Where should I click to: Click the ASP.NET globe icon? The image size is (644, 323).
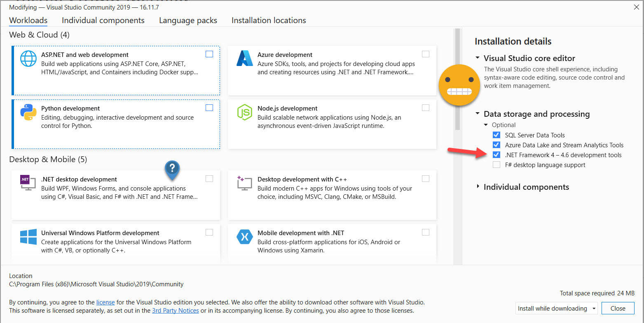(x=28, y=59)
